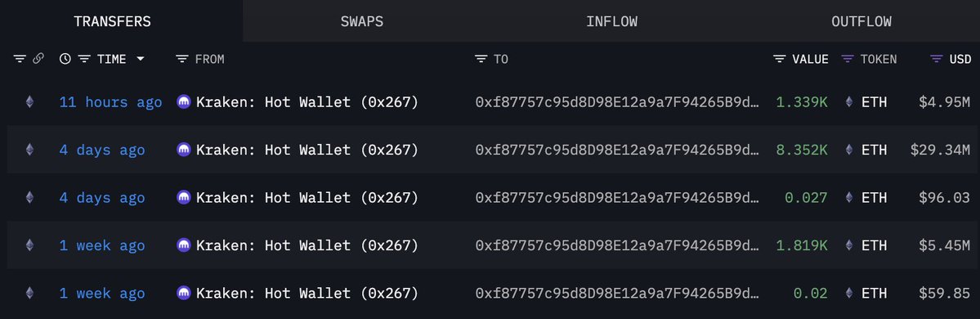The height and width of the screenshot is (319, 980).
Task: Open the VALUE column filter
Action: 780,59
